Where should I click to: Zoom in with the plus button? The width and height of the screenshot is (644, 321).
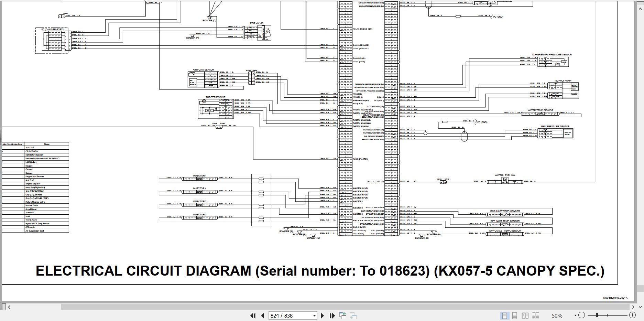[632, 315]
